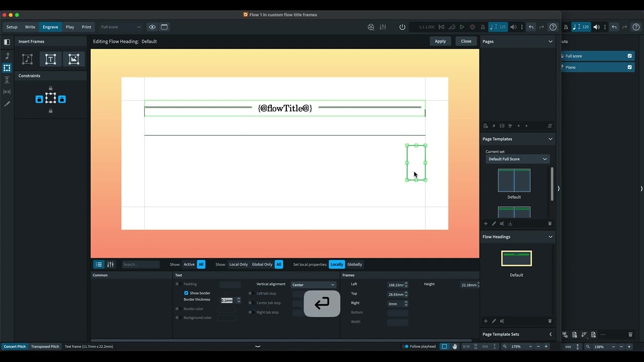
Task: Zoom in main view with plus
Action: tap(546, 346)
